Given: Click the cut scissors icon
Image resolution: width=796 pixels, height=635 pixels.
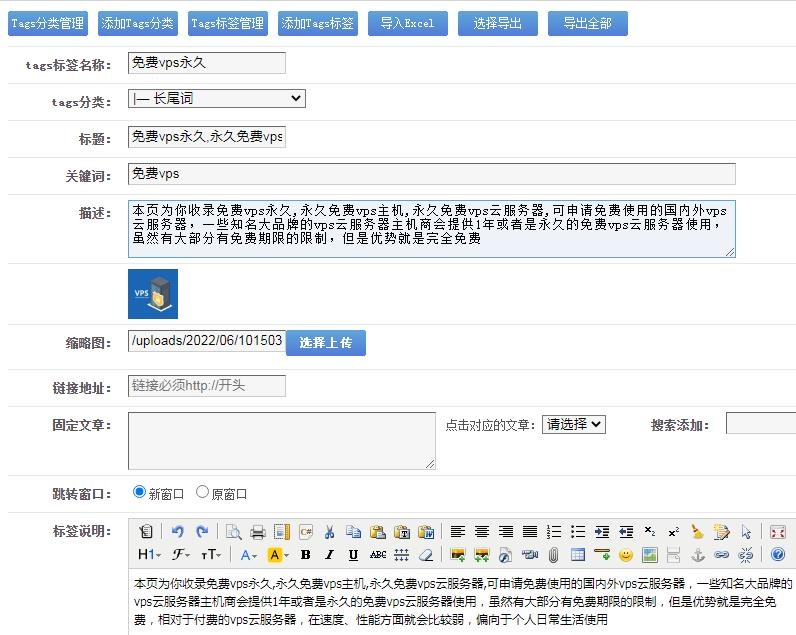Looking at the screenshot, I should click(x=330, y=532).
